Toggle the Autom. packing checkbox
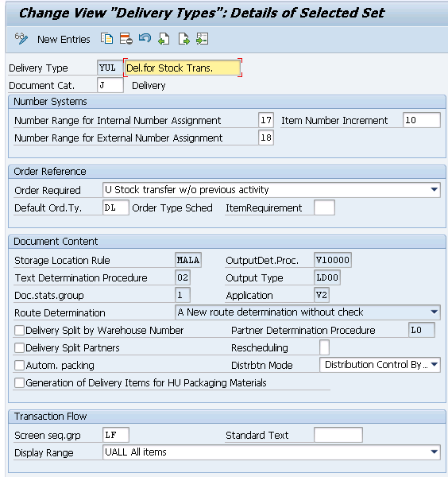Viewport: 448px width, 477px height. click(x=19, y=366)
